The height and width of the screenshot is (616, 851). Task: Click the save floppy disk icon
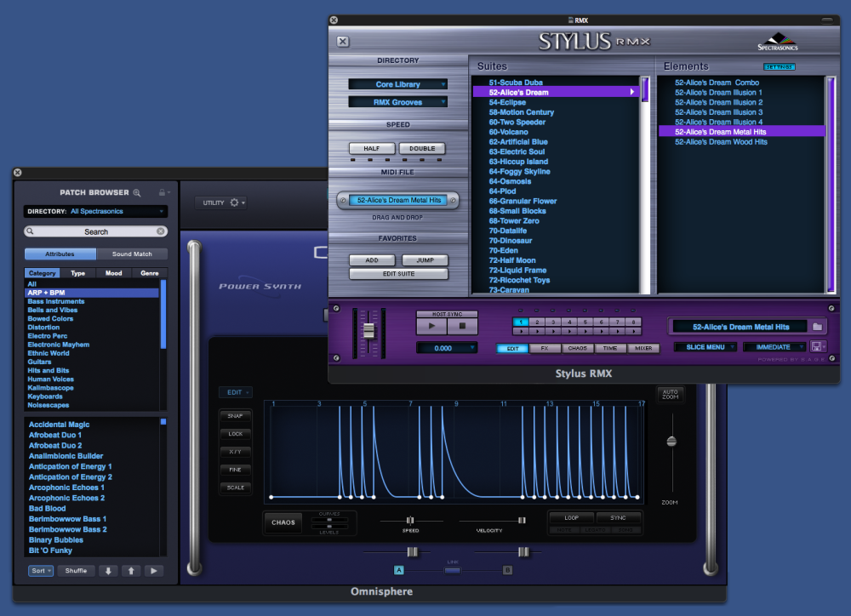click(816, 346)
